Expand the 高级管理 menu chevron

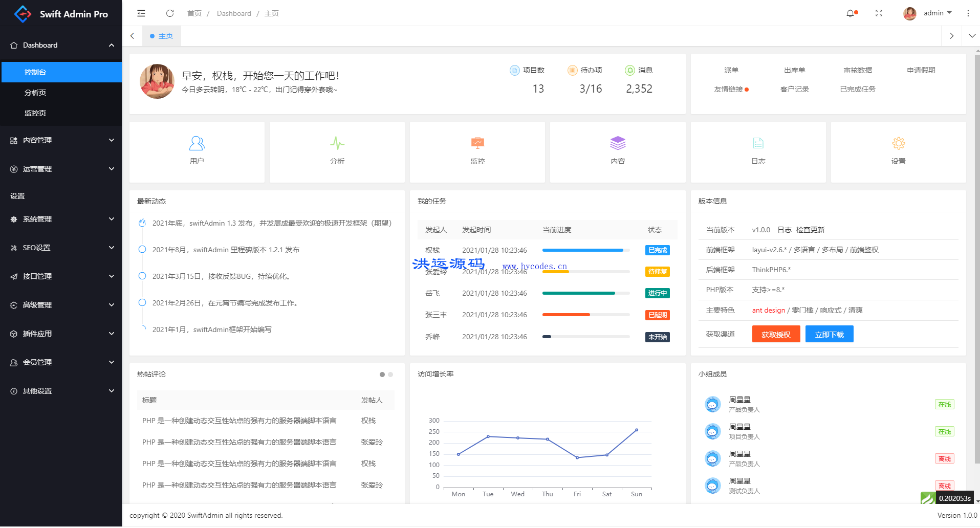coord(112,305)
